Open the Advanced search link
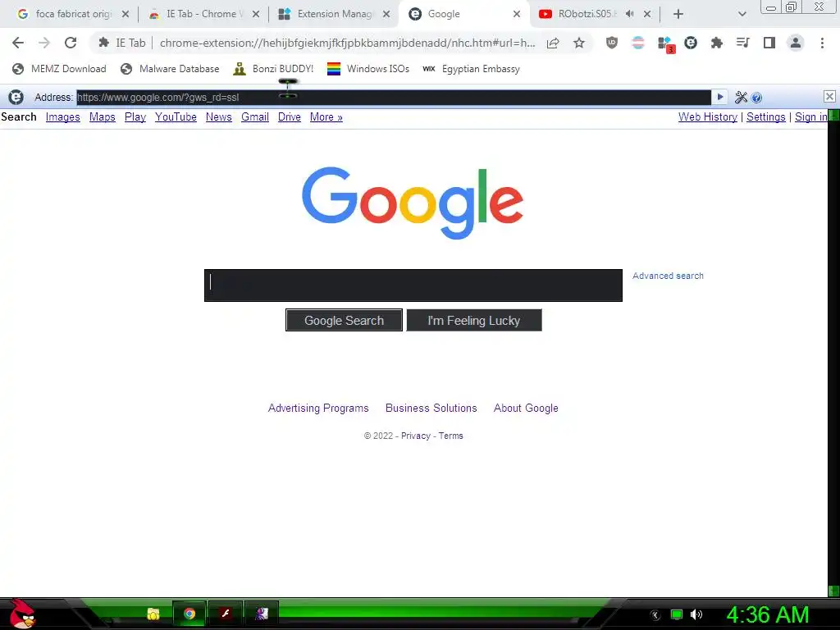This screenshot has height=630, width=840. tap(668, 276)
